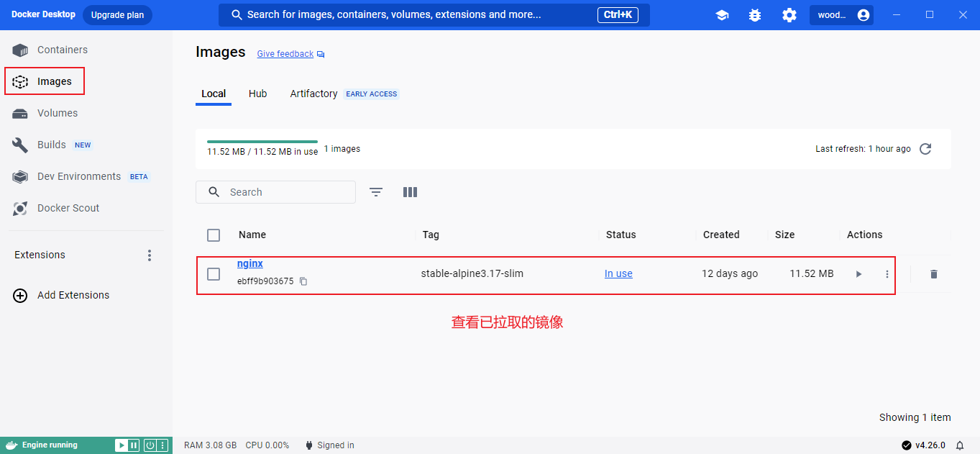Click the CPU 0.00% indicator
The image size is (980, 454).
coord(267,445)
